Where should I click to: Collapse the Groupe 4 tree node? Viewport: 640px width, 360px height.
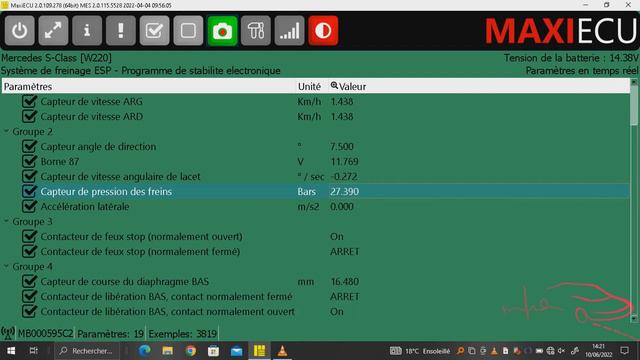click(7, 266)
